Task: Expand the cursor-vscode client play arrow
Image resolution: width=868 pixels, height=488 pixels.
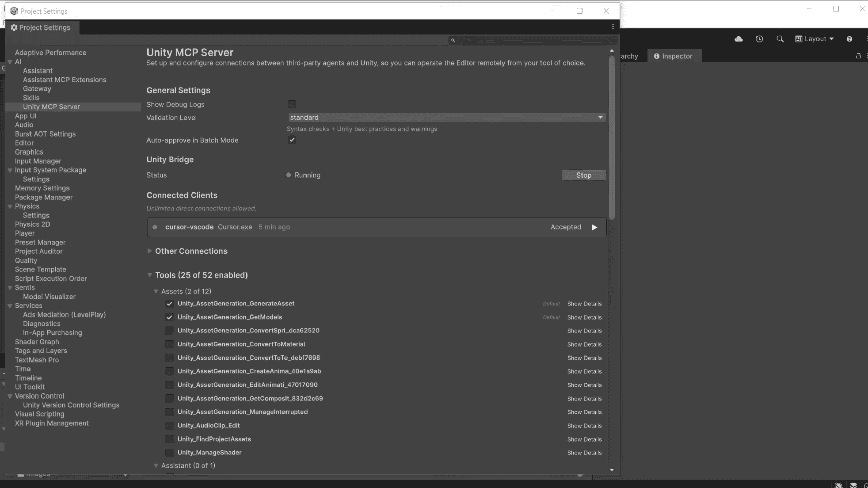Action: [595, 227]
